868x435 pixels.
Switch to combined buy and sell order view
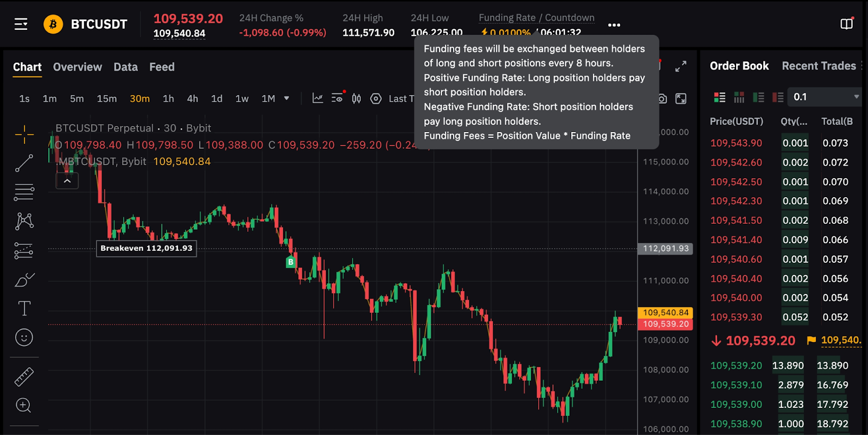[720, 97]
